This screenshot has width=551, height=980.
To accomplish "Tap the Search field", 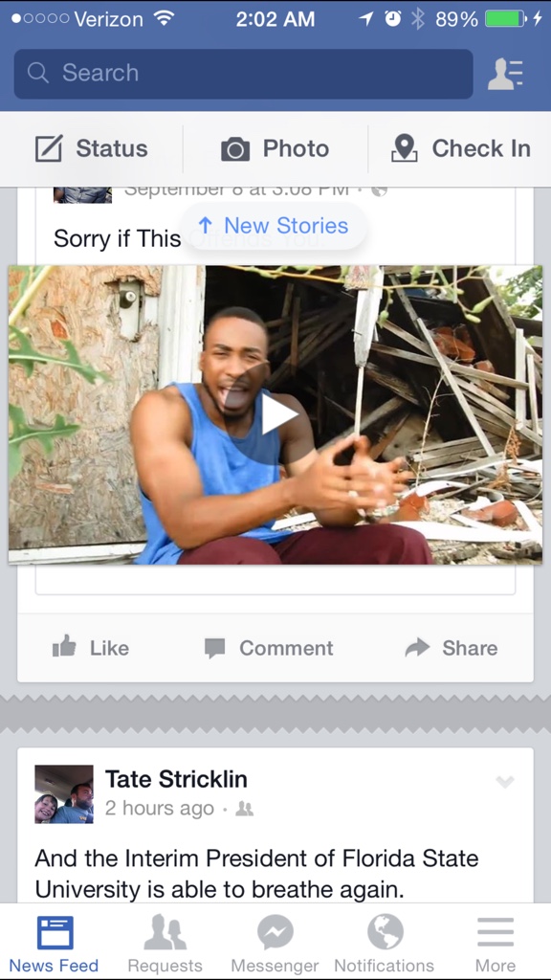I will coord(243,74).
